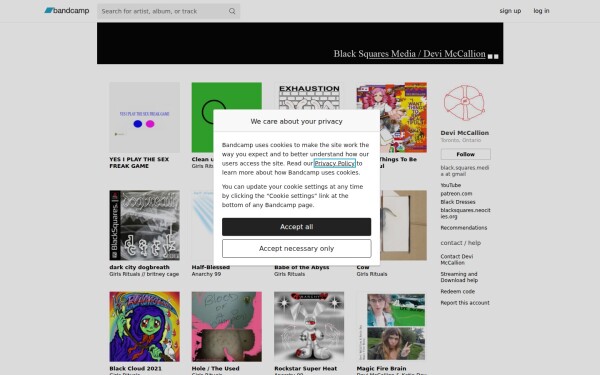Open the sign up link
The image size is (600, 375).
tap(510, 11)
